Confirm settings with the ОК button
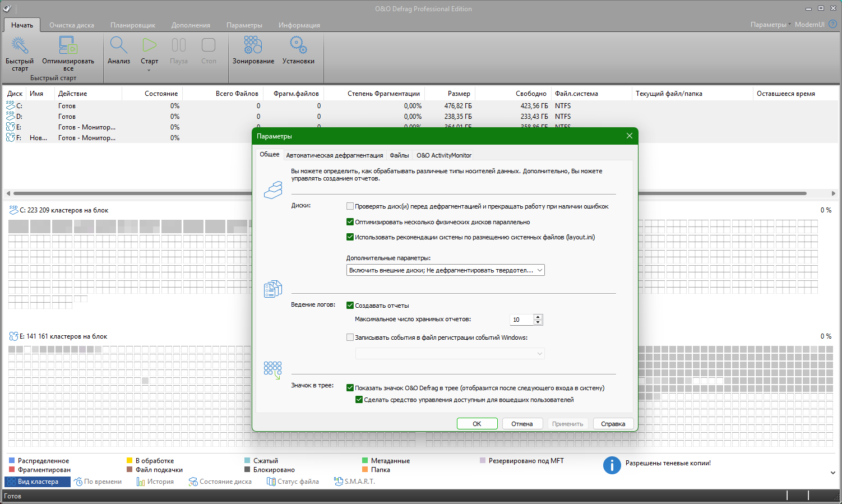Viewport: 842px width, 504px height. 476,424
